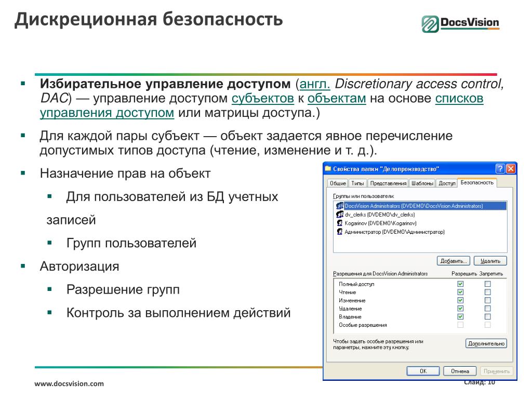This screenshot has height=399, width=532.
Task: Click the Групп пользователей bullet text
Action: (x=131, y=243)
